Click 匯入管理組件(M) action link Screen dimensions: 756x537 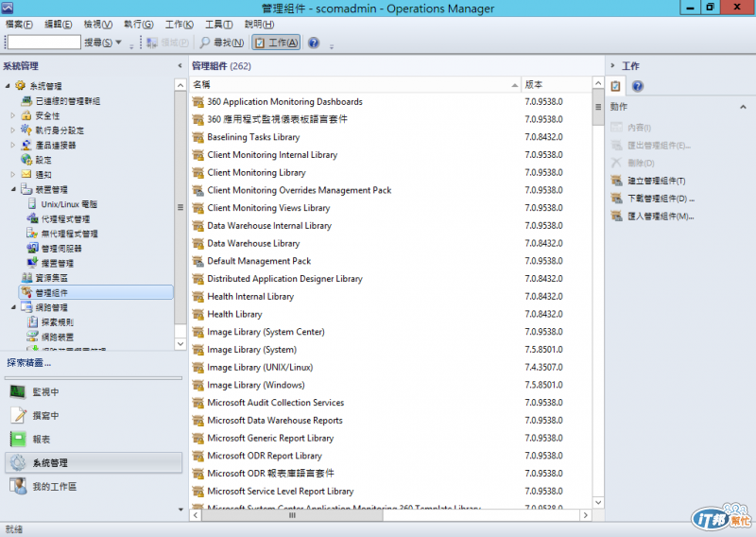coord(661,217)
